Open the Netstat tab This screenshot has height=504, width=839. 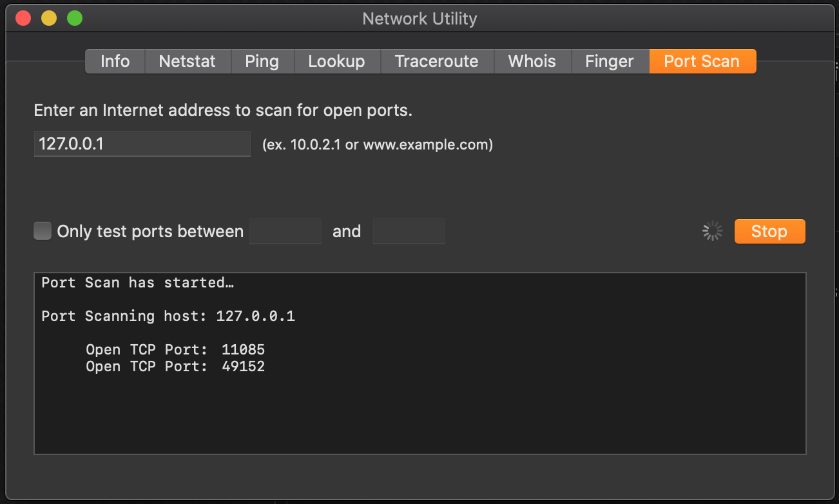pos(188,61)
